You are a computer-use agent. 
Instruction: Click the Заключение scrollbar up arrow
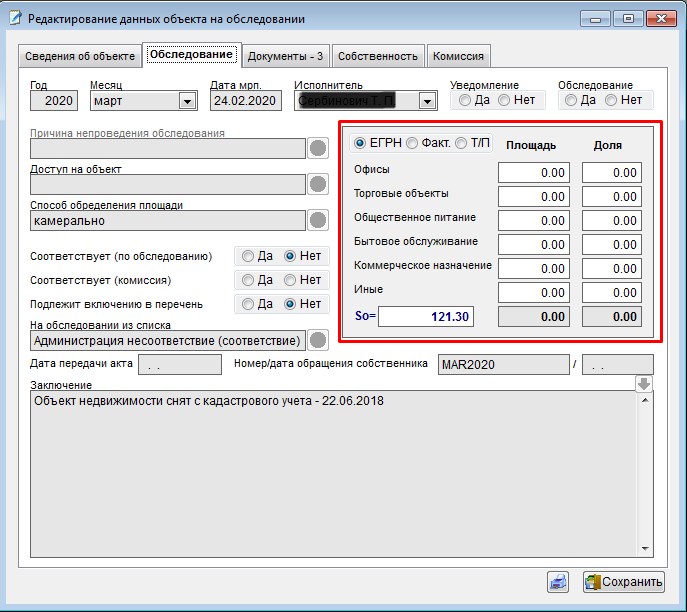[x=645, y=400]
